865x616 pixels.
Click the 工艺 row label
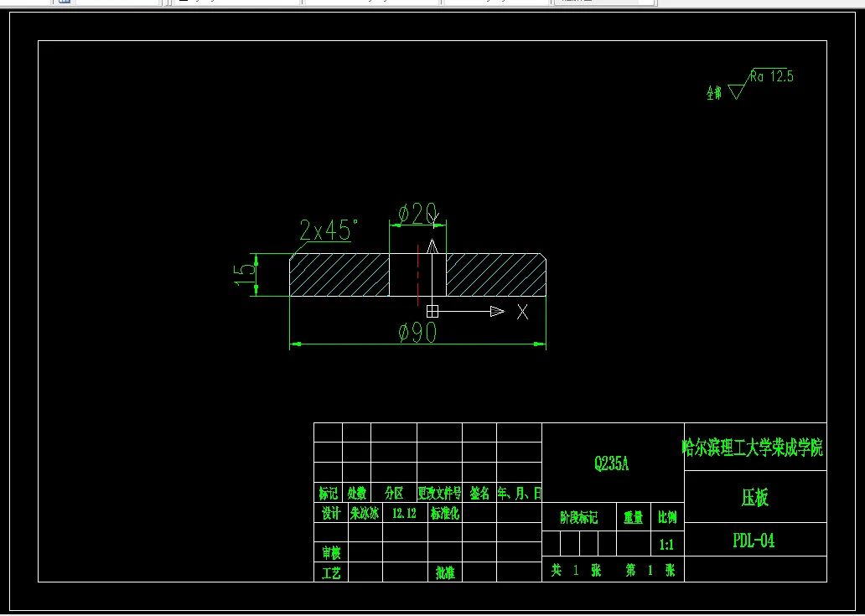coord(331,573)
